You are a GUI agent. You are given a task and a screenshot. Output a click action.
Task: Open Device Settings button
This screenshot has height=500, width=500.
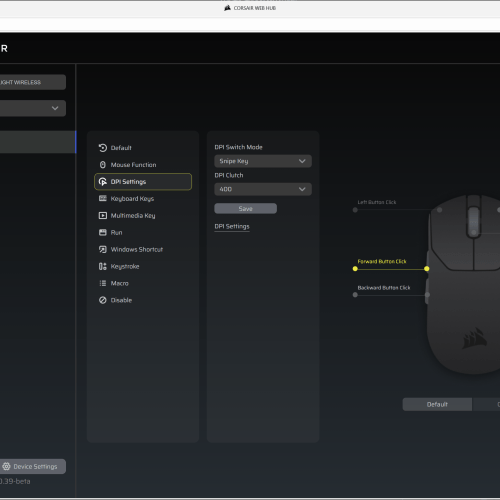point(32,466)
